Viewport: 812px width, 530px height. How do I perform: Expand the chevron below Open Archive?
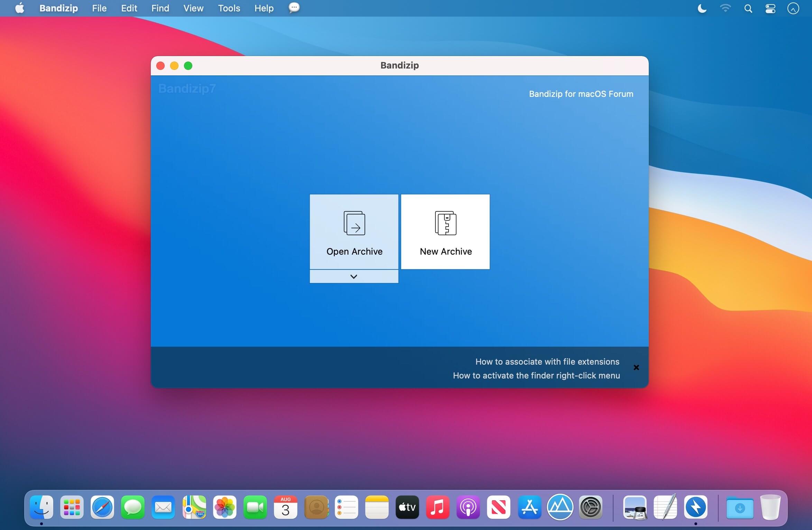coord(354,276)
